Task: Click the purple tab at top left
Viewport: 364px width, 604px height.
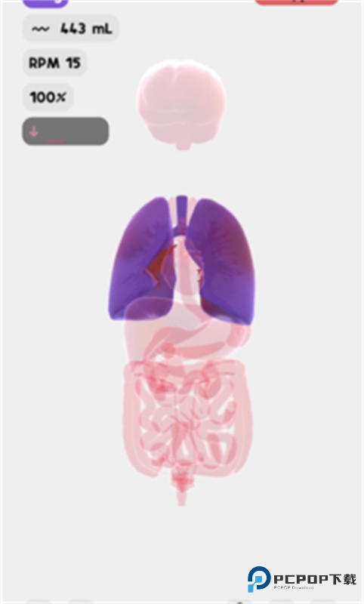Action: click(45, 3)
